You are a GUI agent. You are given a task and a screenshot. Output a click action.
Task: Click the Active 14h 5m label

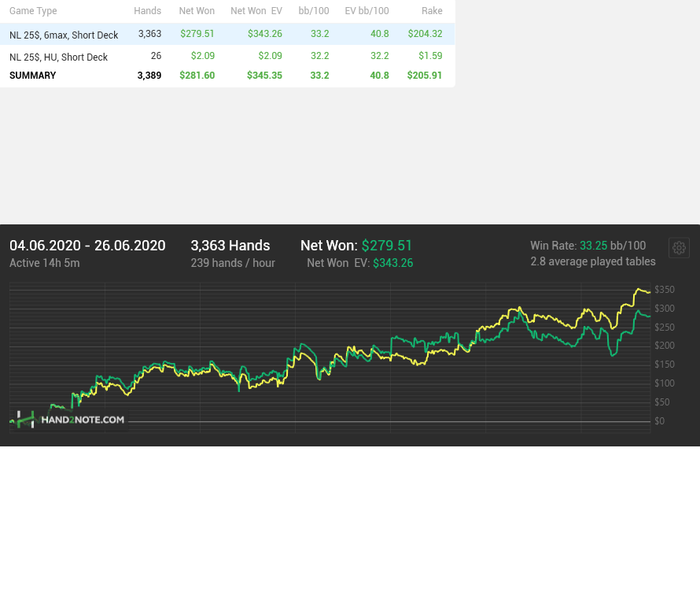(x=45, y=263)
